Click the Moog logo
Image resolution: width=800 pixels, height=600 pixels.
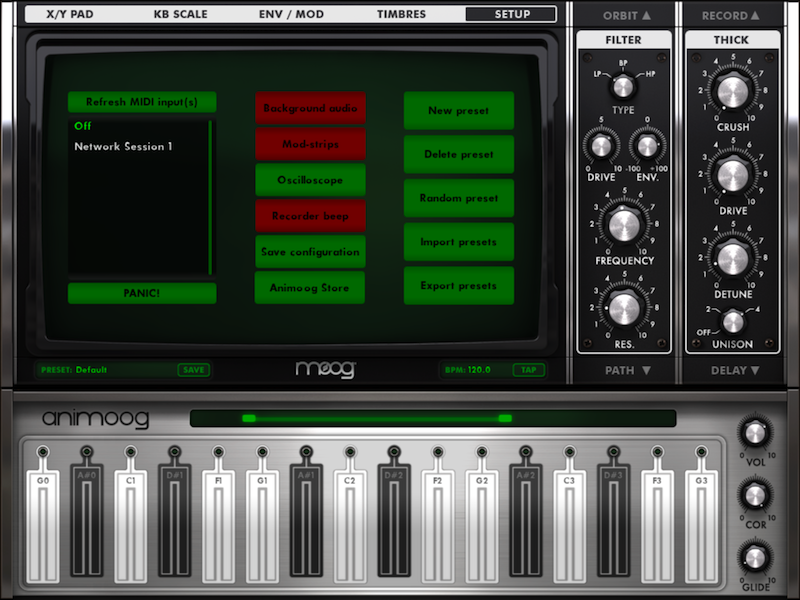click(326, 369)
